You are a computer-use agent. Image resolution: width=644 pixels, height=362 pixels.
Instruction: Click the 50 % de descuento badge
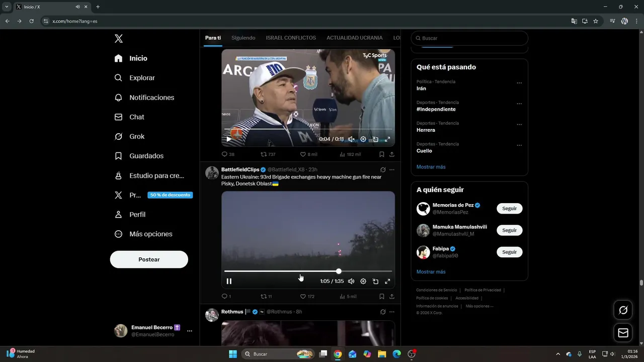(170, 195)
